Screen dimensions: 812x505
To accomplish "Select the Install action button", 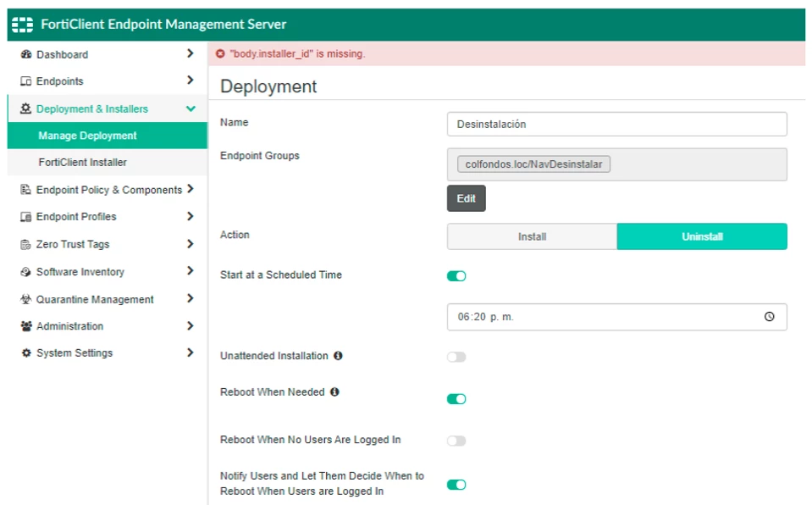I will [x=532, y=236].
